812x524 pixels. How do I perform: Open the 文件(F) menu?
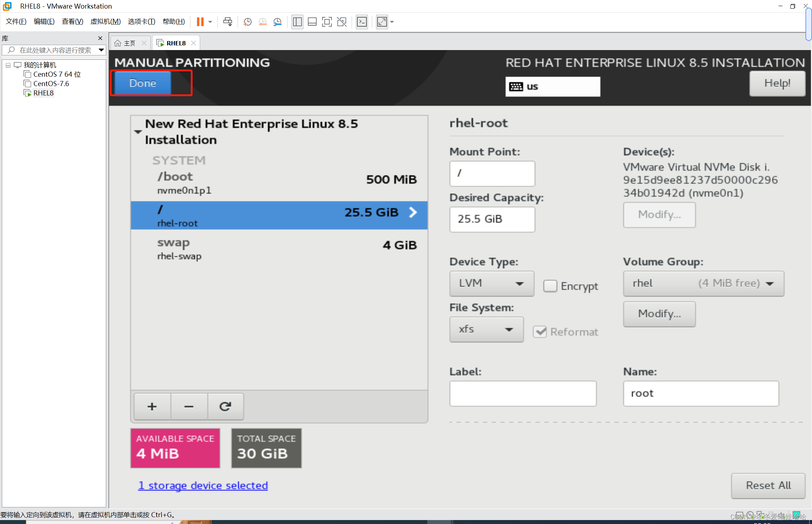click(16, 21)
